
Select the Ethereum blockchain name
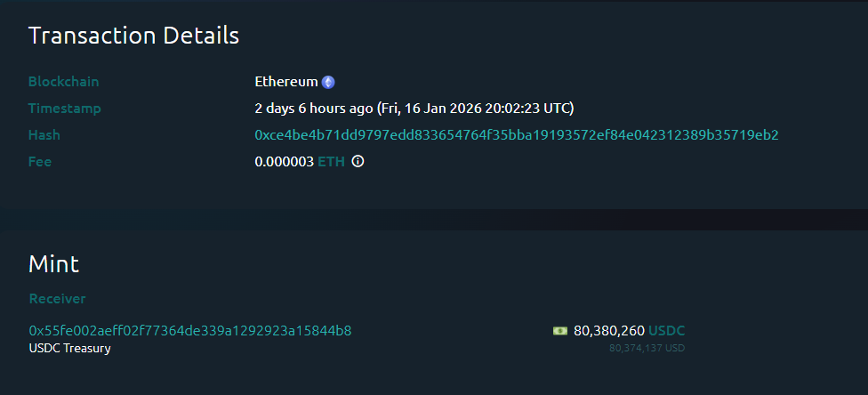286,82
